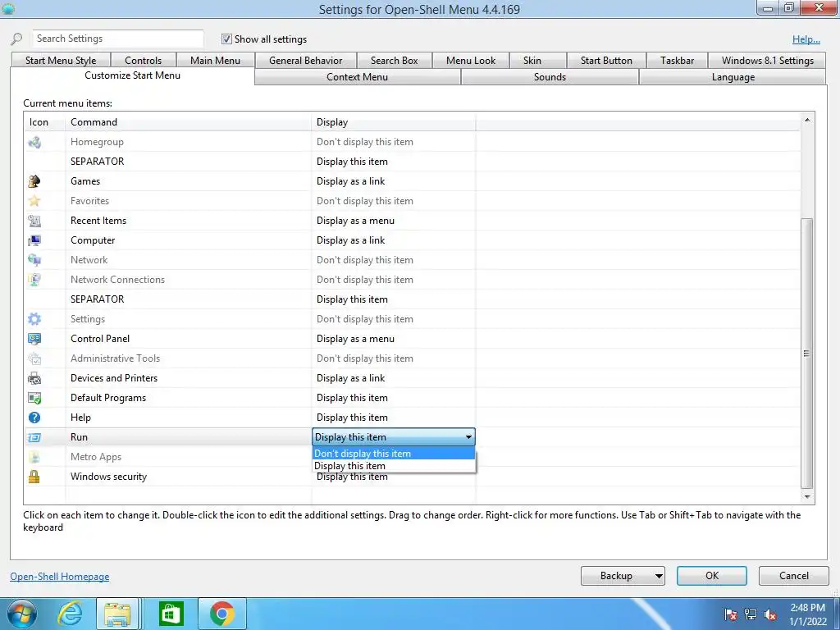Screen dimensions: 840x630
Task: Choose "Display this item" in dropdown list
Action: [x=394, y=466]
